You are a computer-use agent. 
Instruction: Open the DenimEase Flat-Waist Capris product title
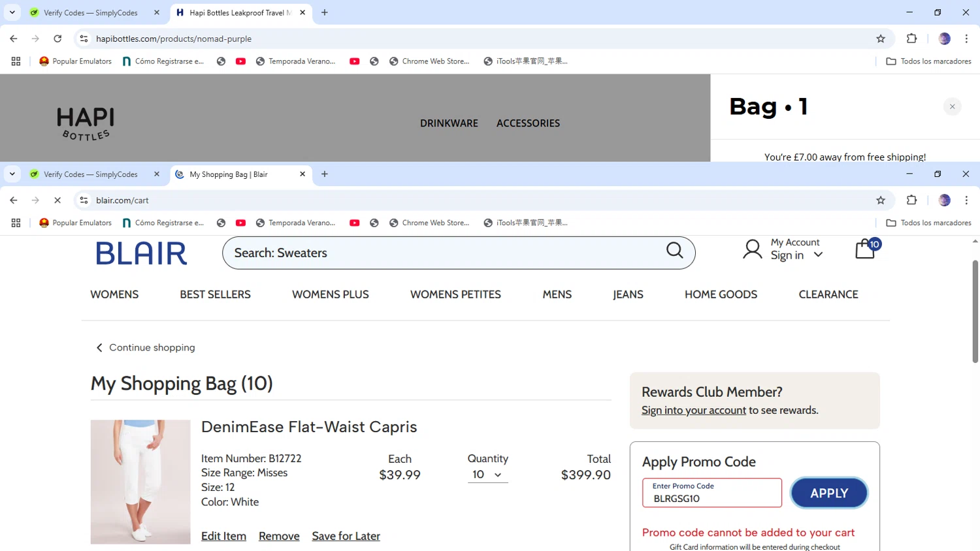click(309, 427)
